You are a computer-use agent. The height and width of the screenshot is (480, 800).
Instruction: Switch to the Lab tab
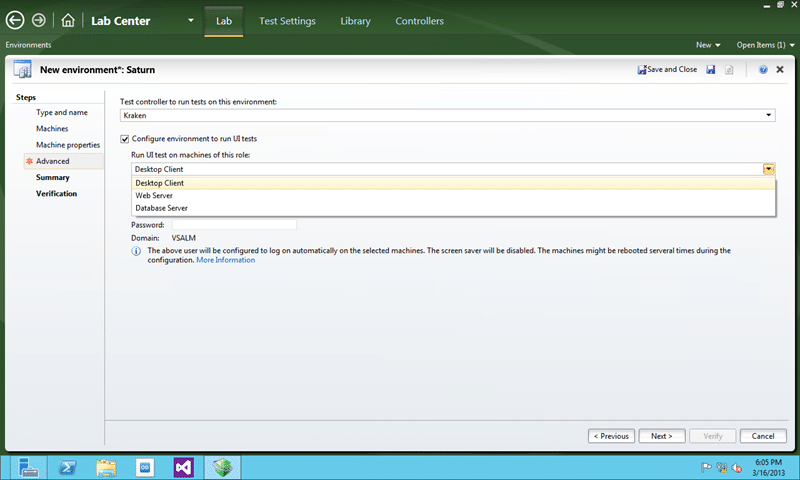(223, 21)
